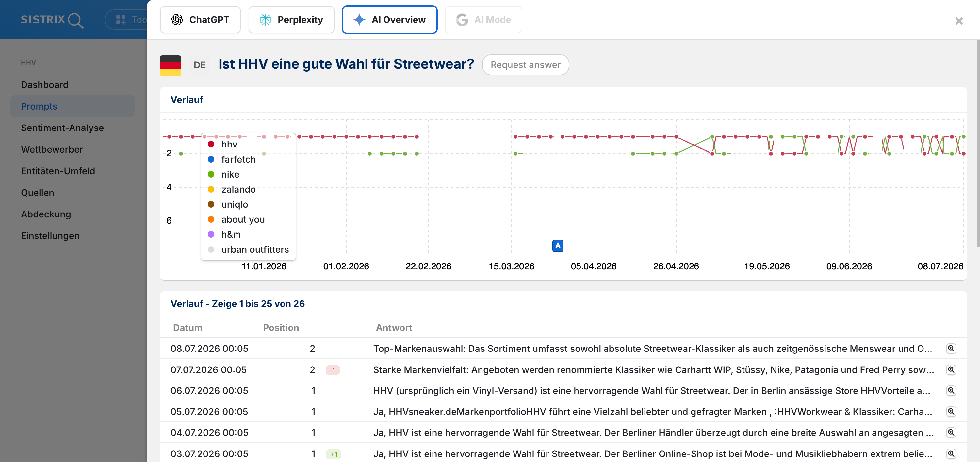
Task: Close the prompt detail overlay
Action: (x=959, y=21)
